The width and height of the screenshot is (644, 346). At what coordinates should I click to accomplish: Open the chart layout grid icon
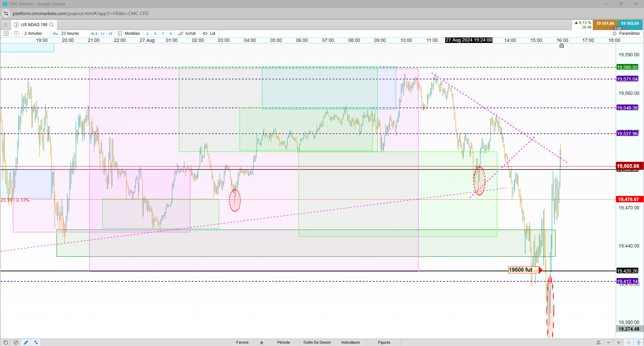[x=17, y=33]
